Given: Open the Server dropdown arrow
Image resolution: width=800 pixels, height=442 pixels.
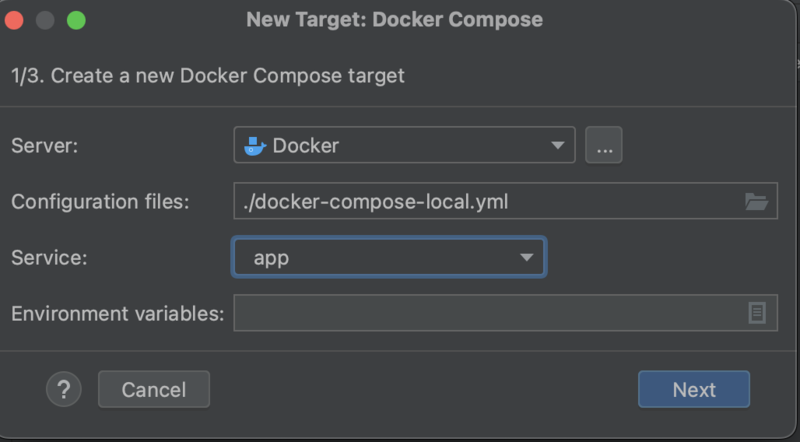Looking at the screenshot, I should tap(558, 146).
